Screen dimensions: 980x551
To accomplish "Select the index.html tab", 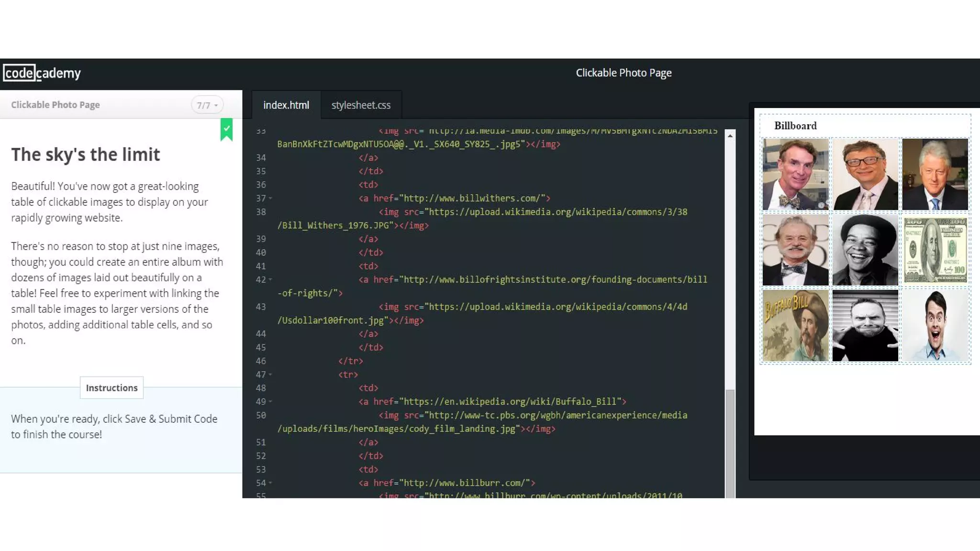I will pos(286,105).
